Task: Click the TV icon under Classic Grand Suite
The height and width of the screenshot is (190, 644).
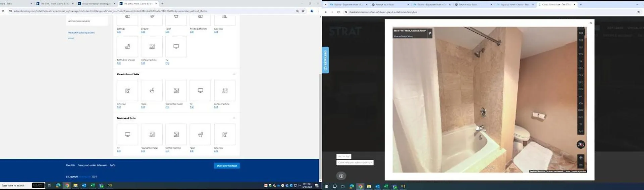Action: (x=201, y=90)
